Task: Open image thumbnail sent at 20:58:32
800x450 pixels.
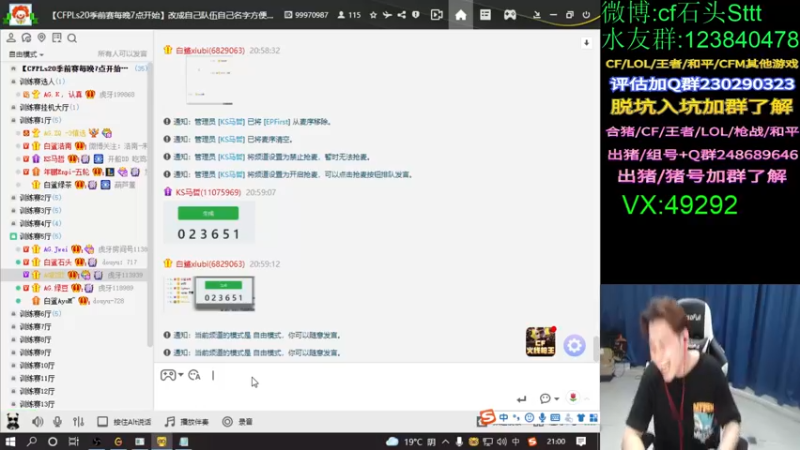Action: tap(209, 81)
